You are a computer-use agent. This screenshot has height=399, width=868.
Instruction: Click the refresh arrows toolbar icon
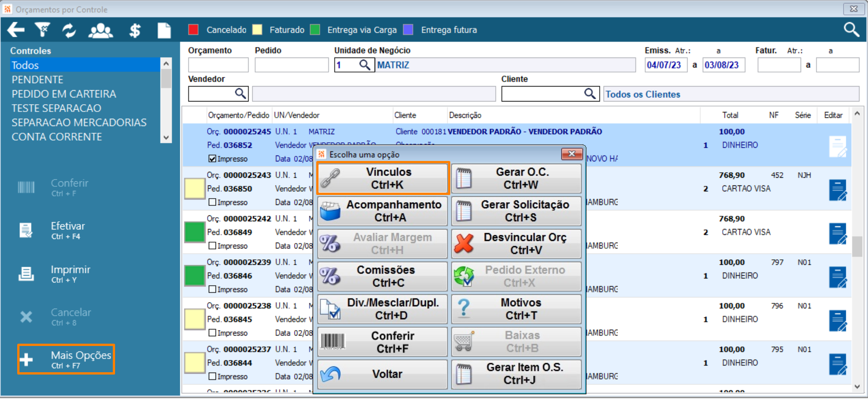(69, 30)
